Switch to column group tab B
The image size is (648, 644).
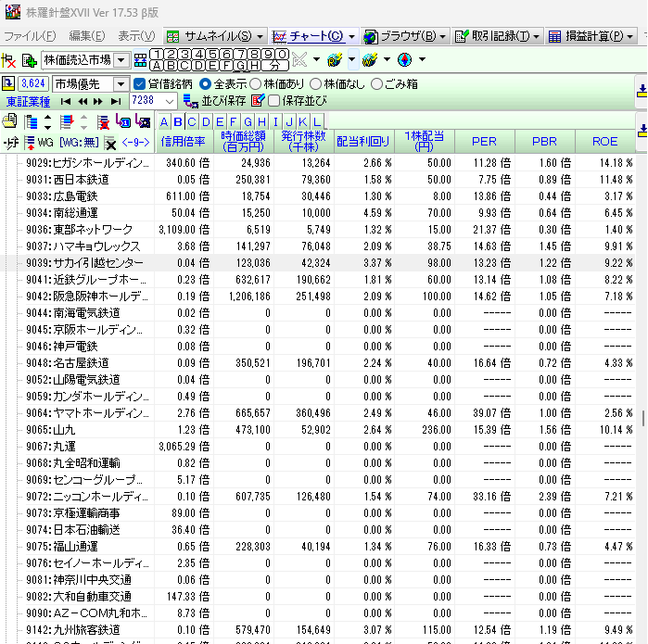point(178,122)
